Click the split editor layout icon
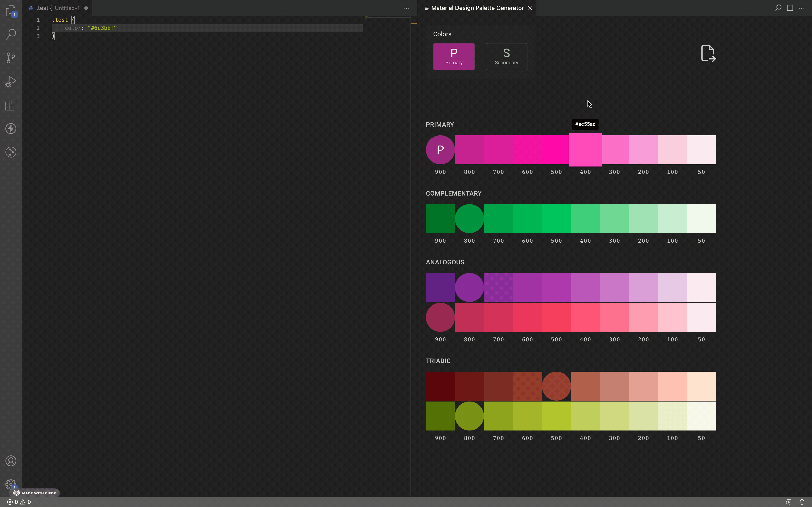The width and height of the screenshot is (812, 507). click(x=790, y=8)
